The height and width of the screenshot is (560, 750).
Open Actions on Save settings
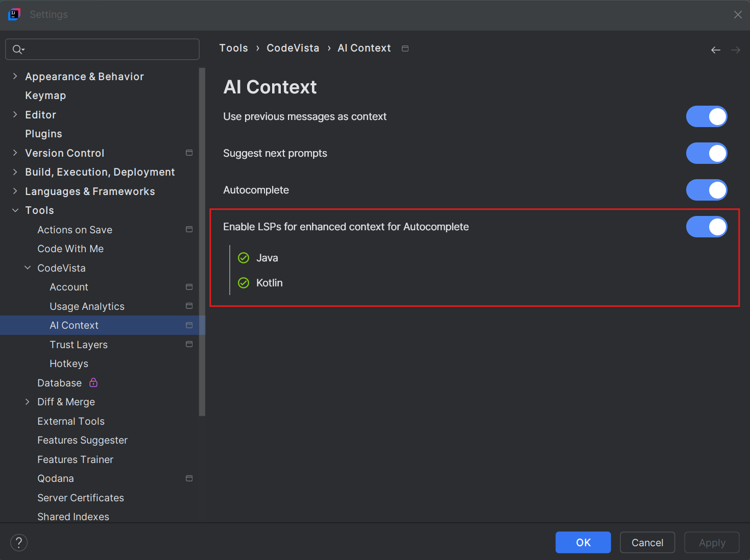point(75,230)
